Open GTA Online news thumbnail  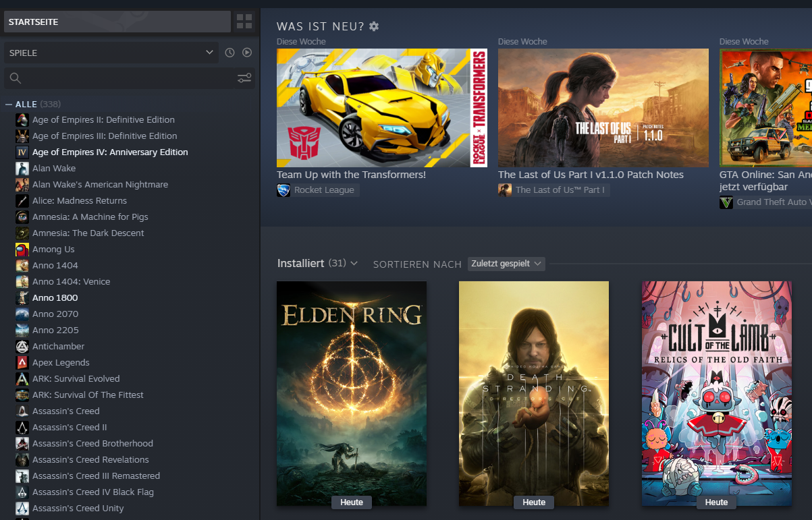click(765, 108)
